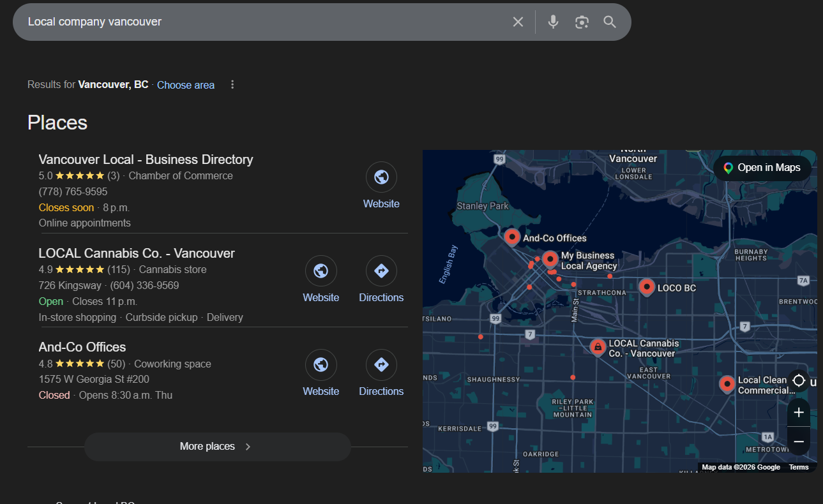Open the LOCAL Cannabis Co. - Vancouver listing
This screenshot has height=504, width=823.
pos(137,253)
